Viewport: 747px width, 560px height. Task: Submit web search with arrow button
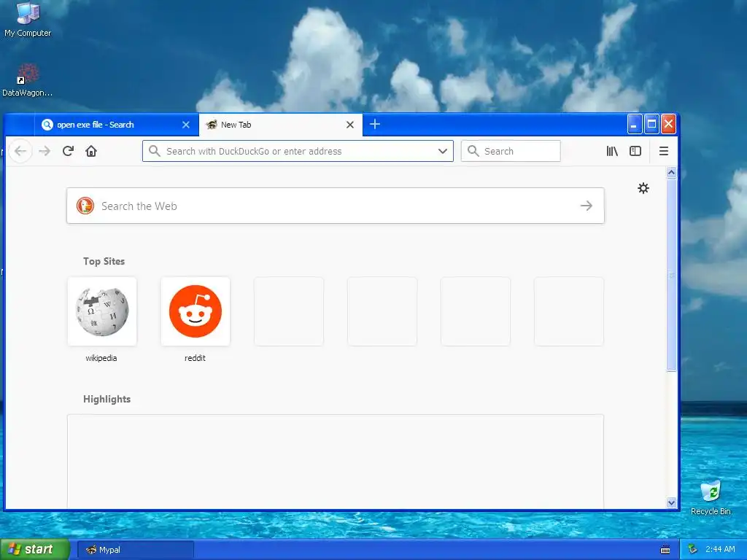click(x=587, y=206)
